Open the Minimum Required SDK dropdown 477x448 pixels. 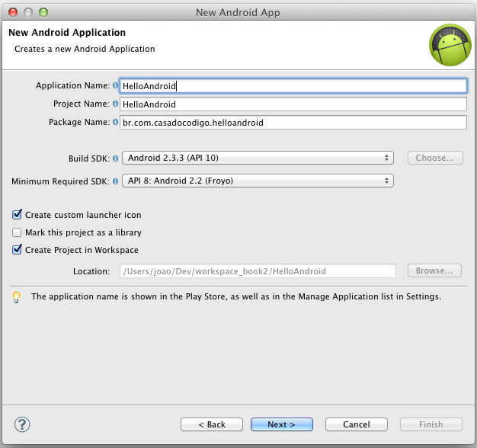(x=257, y=181)
